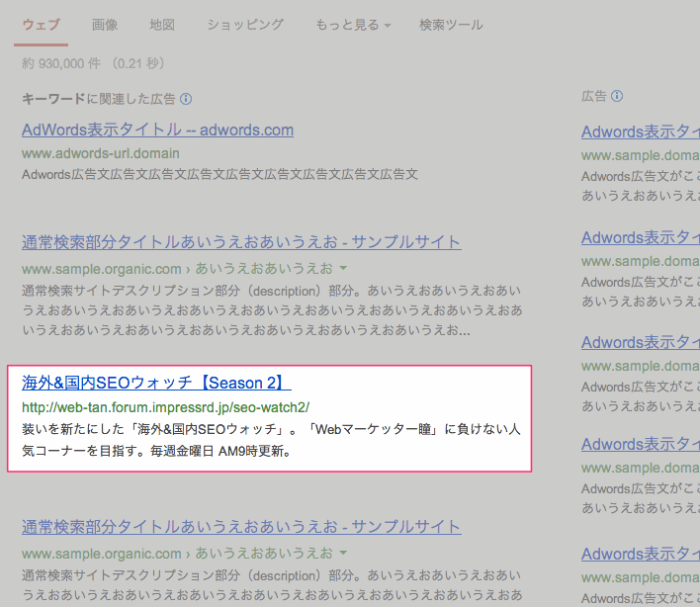This screenshot has height=607, width=700.
Task: Open the third right-column Adwords ad title
Action: tap(640, 342)
